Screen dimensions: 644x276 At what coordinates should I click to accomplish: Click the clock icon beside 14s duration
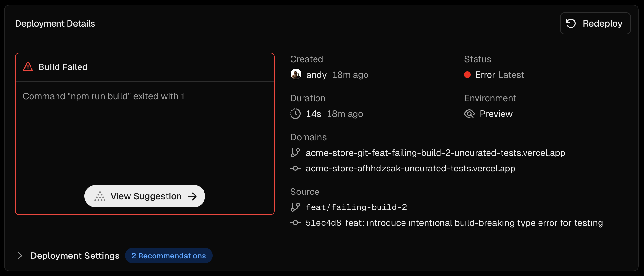click(295, 114)
